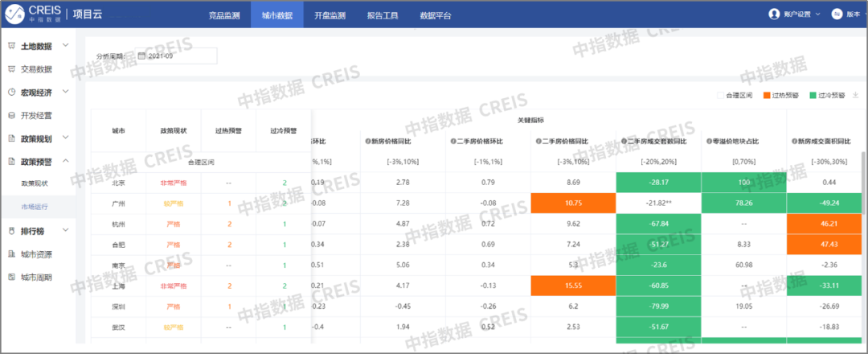
Task: Click the 宏观经济 clock icon
Action: (11, 92)
